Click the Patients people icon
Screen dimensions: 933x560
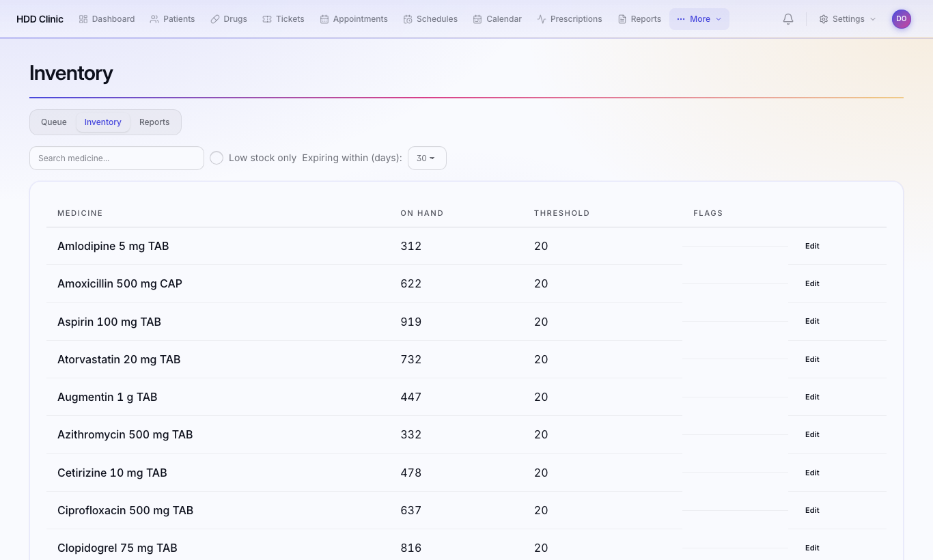[x=154, y=19]
